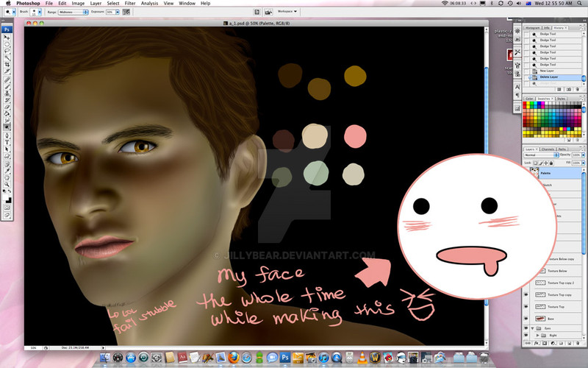
Task: Select the New Layer history state
Action: (x=555, y=71)
